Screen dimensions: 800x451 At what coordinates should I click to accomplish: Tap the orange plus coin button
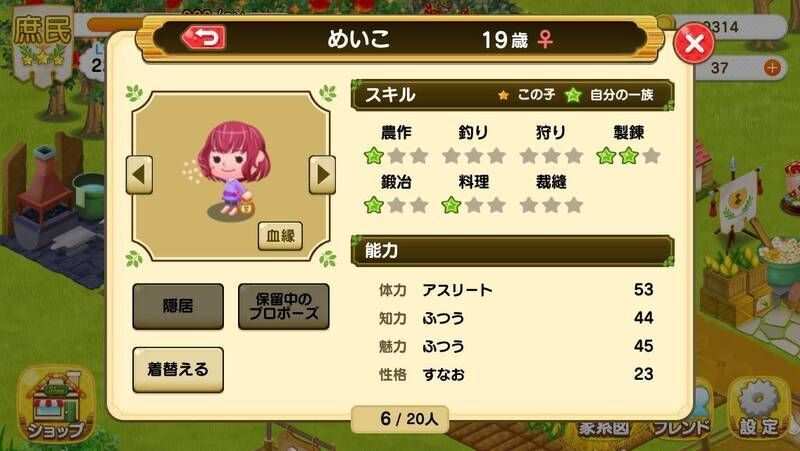coord(772,67)
